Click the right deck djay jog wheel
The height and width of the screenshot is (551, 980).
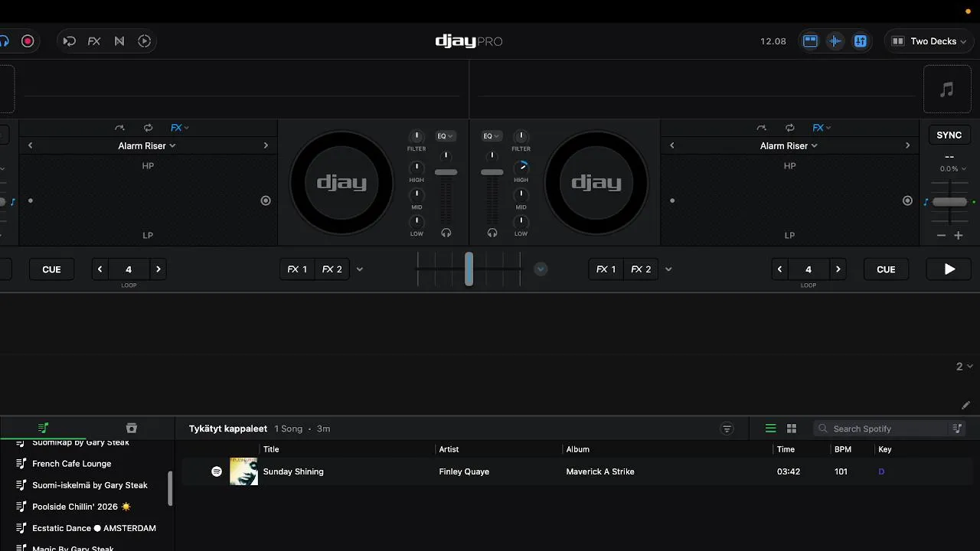pyautogui.click(x=596, y=183)
